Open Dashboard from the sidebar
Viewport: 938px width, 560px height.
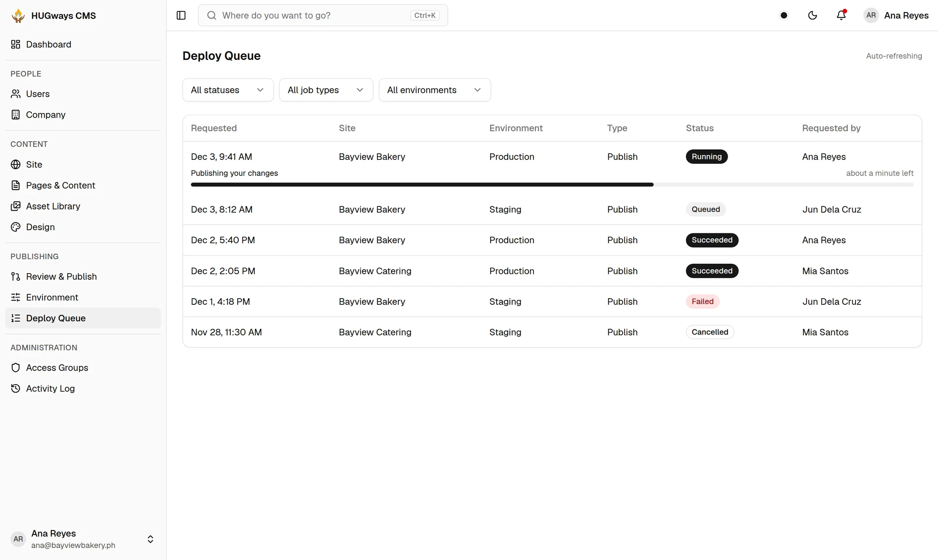tap(83, 44)
